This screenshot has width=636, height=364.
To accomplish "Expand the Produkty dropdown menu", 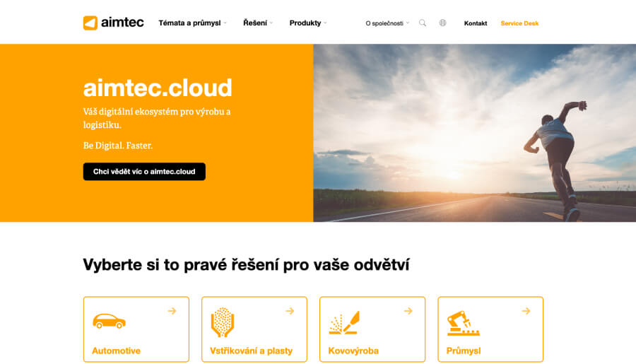I will pos(307,23).
